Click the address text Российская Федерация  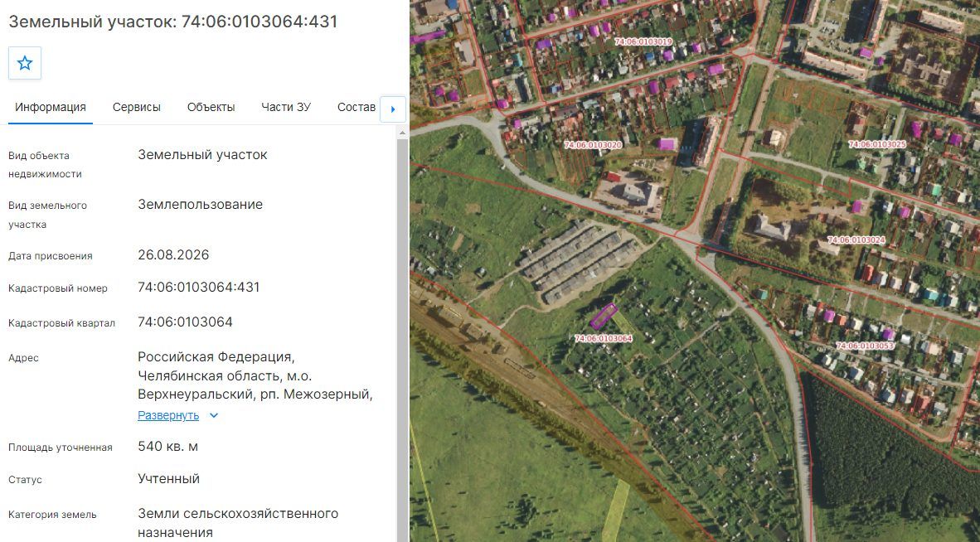click(x=216, y=357)
